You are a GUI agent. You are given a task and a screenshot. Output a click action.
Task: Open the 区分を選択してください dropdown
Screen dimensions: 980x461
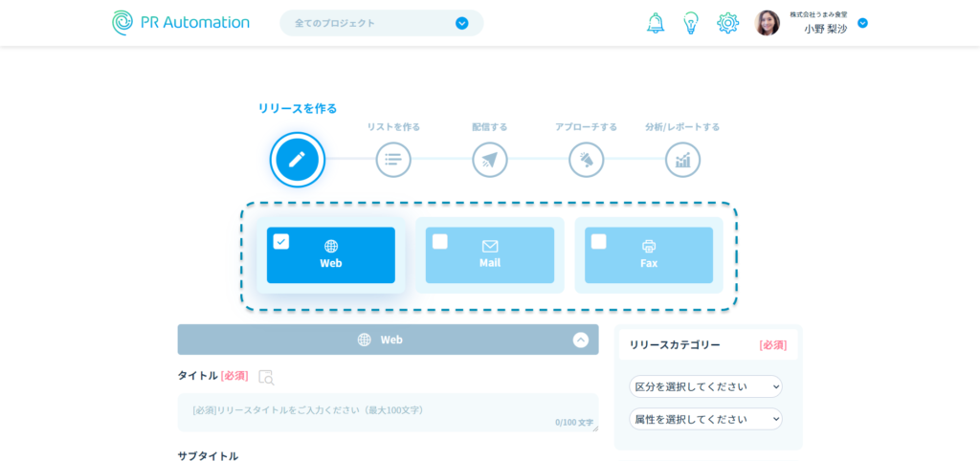point(705,386)
